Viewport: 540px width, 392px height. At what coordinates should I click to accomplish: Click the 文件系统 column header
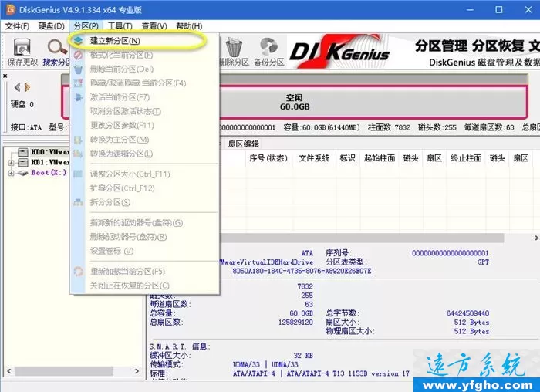[x=314, y=158]
